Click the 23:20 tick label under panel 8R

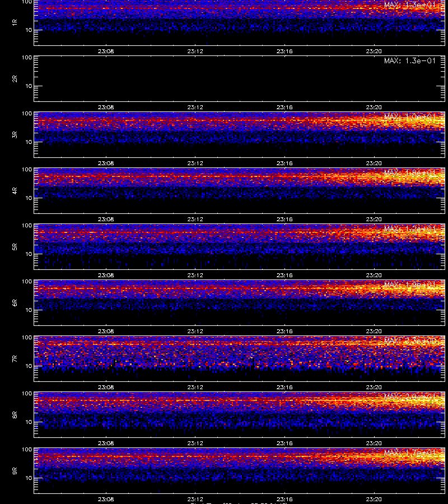pos(374,444)
